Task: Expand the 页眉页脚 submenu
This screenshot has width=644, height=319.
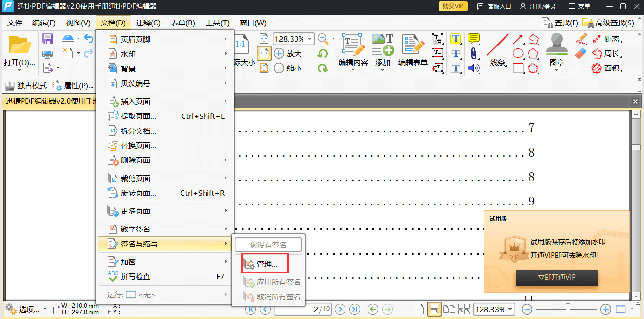Action: pos(165,39)
